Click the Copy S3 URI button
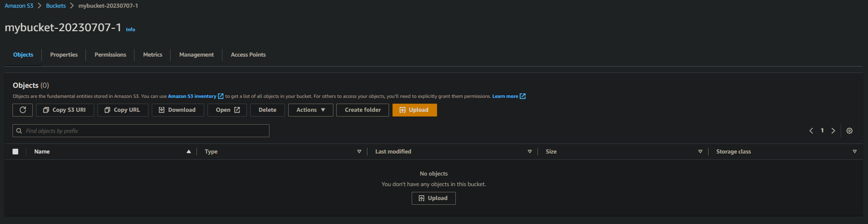The height and width of the screenshot is (224, 868). [x=65, y=110]
